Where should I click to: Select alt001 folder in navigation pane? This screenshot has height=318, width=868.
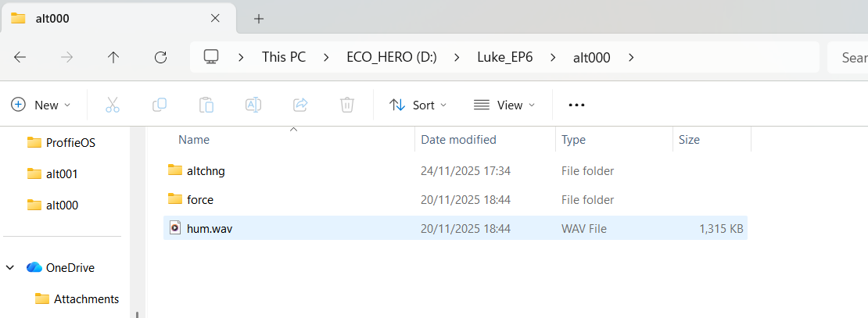[x=61, y=174]
